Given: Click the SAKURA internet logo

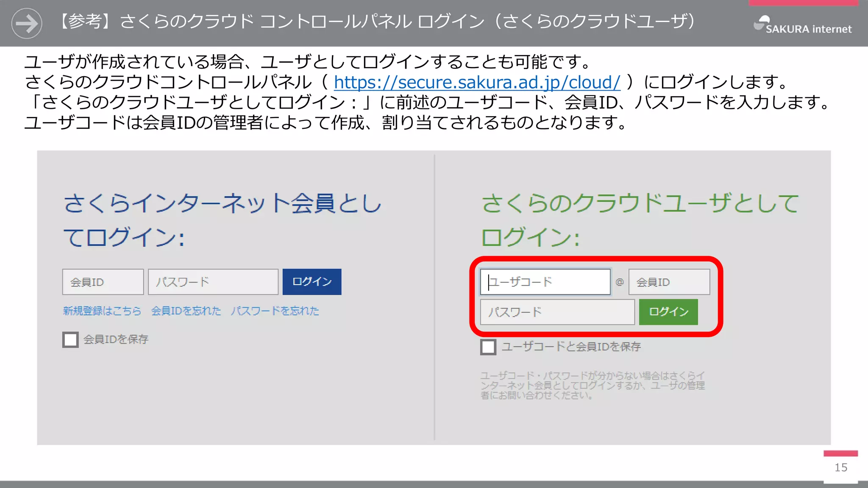Looking at the screenshot, I should click(x=802, y=25).
